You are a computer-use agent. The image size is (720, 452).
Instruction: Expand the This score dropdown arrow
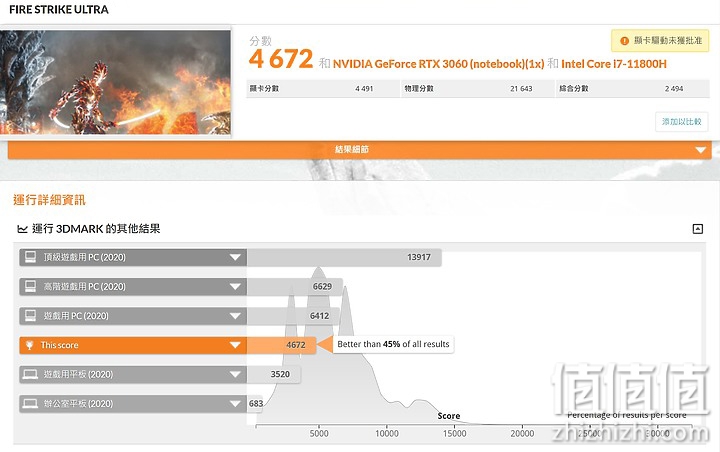coord(235,345)
